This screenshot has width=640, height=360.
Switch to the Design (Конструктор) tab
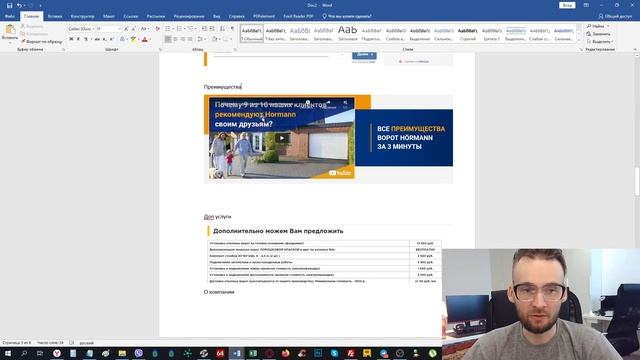pos(82,16)
